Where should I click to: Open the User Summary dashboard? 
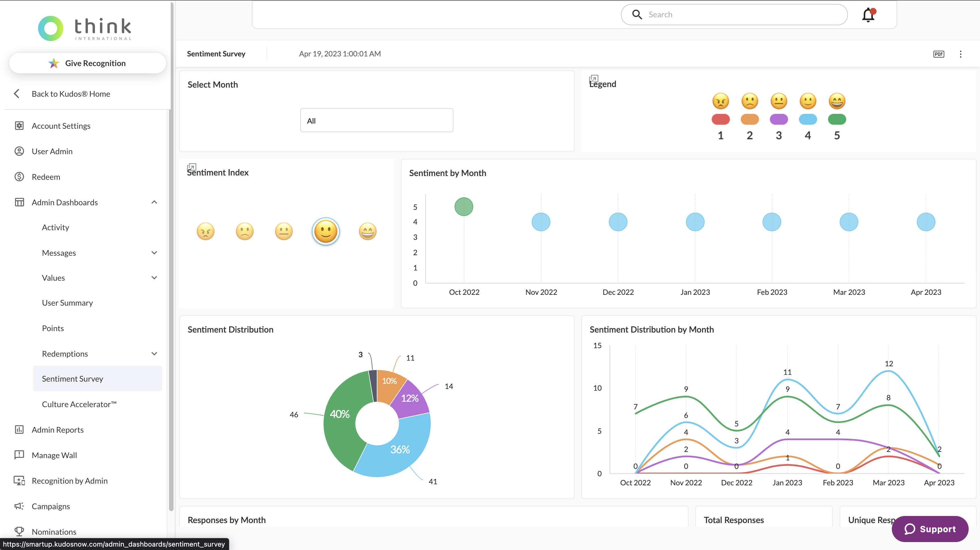[67, 303]
